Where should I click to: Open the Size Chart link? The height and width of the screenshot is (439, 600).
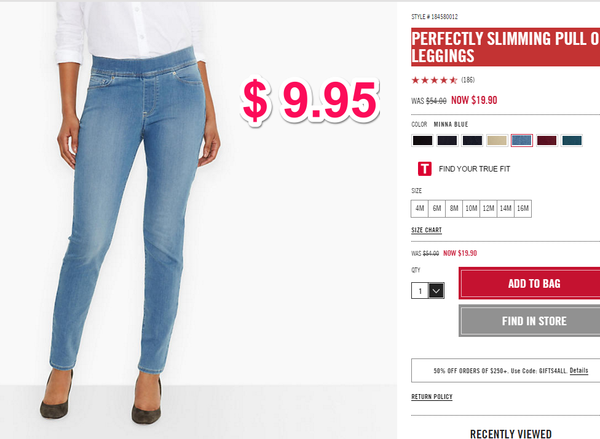coord(426,230)
